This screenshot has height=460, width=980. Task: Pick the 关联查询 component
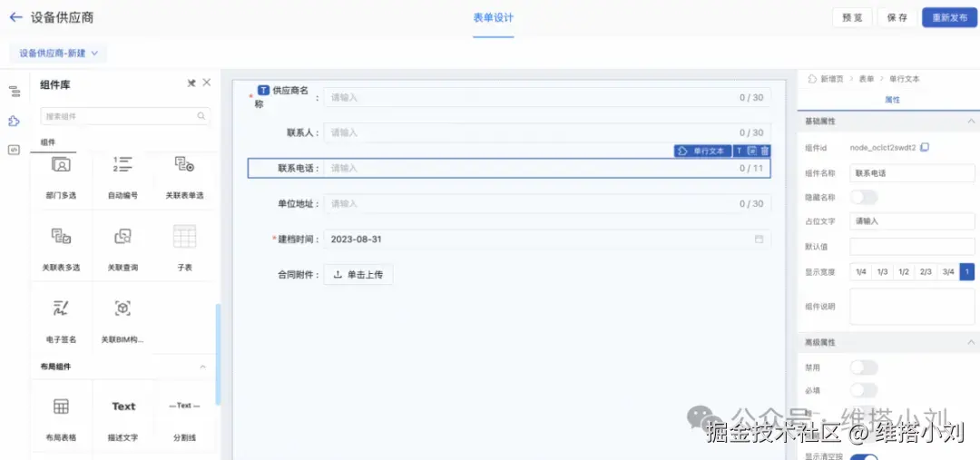123,248
